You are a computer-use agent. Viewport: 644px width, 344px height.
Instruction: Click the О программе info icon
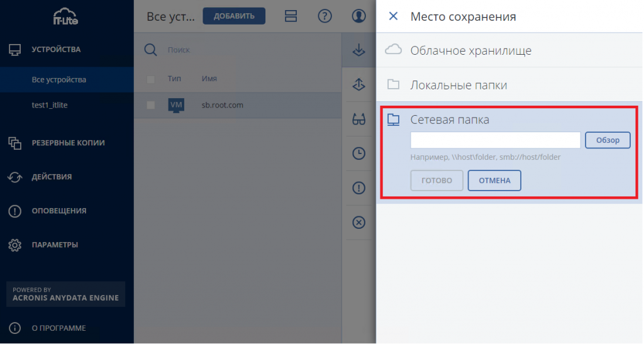[x=15, y=328]
